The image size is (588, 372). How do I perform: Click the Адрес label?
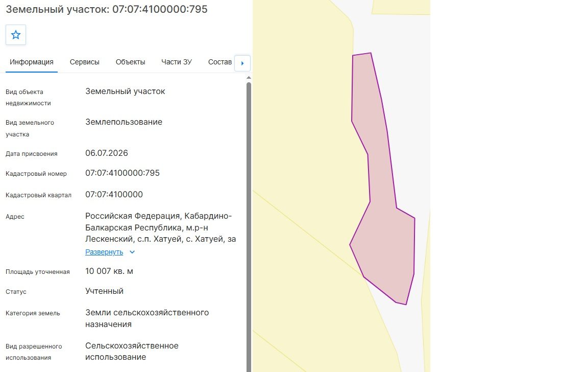(15, 217)
